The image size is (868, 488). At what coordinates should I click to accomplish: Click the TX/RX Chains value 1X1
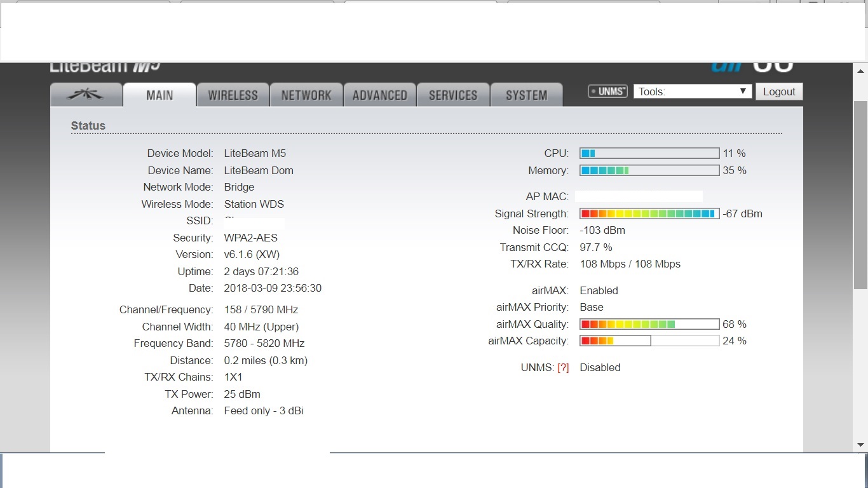tap(233, 377)
